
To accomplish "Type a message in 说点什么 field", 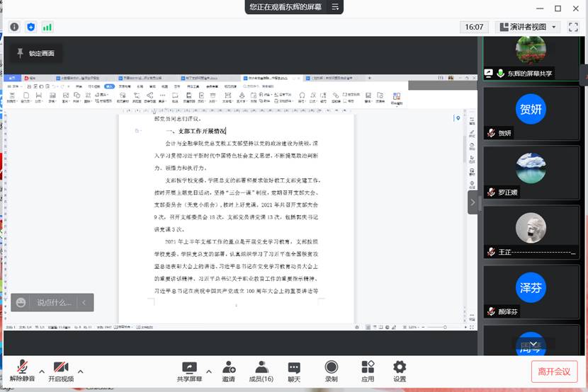I will tap(54, 303).
